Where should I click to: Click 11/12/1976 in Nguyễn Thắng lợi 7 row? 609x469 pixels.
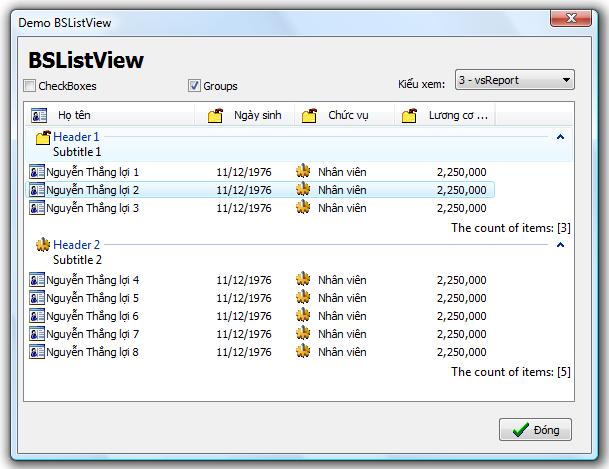[x=244, y=334]
